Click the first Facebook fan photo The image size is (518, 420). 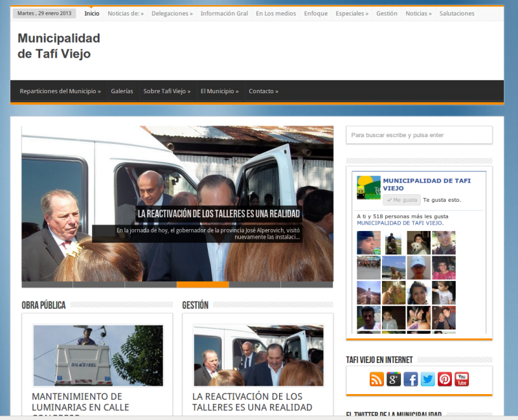368,243
